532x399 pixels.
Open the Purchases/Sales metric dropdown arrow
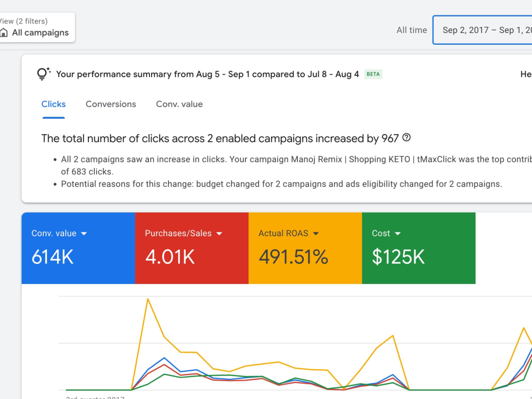coord(219,234)
